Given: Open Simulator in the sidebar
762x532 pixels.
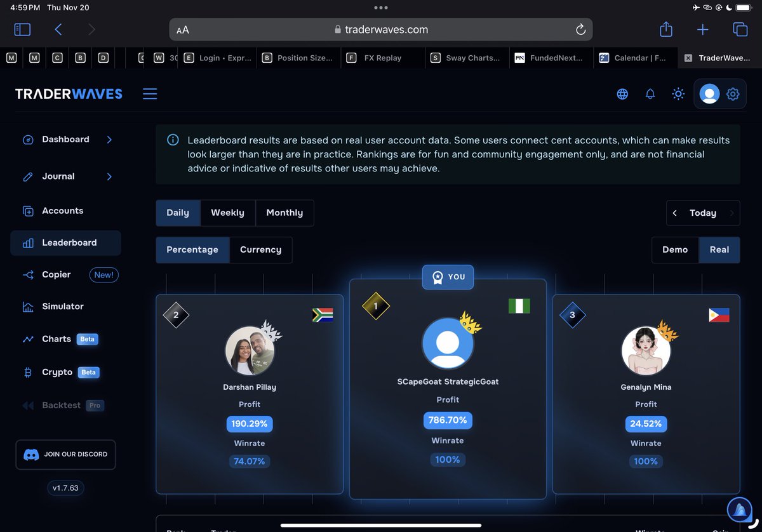Looking at the screenshot, I should 62,306.
